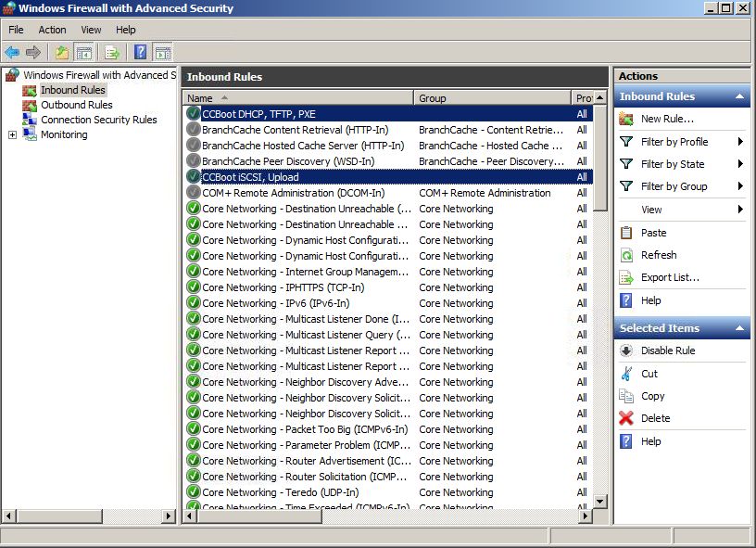Viewport: 756px width, 548px height.
Task: Click the Outbound Rules tree icon
Action: click(30, 105)
